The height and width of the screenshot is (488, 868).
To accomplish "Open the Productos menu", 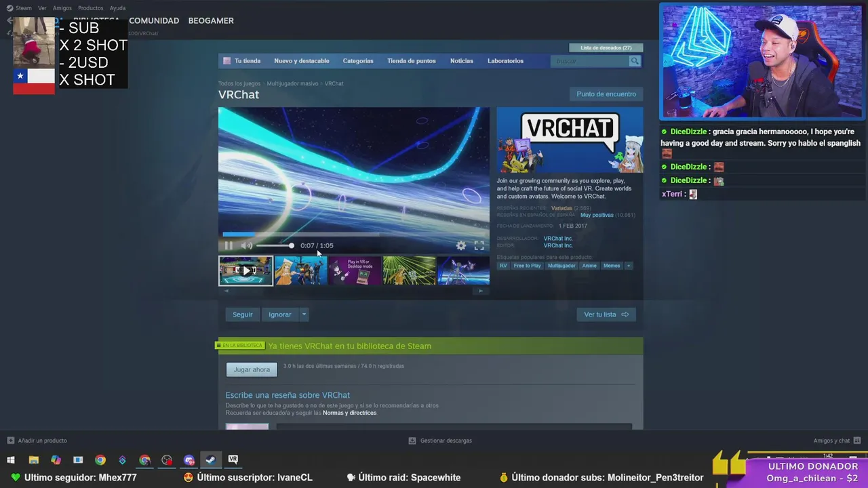I will tap(91, 8).
